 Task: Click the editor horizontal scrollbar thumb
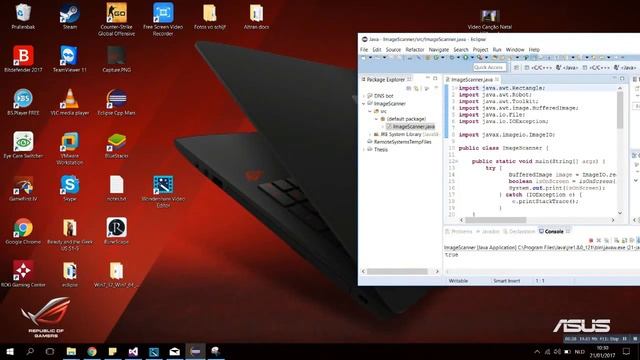tap(496, 220)
